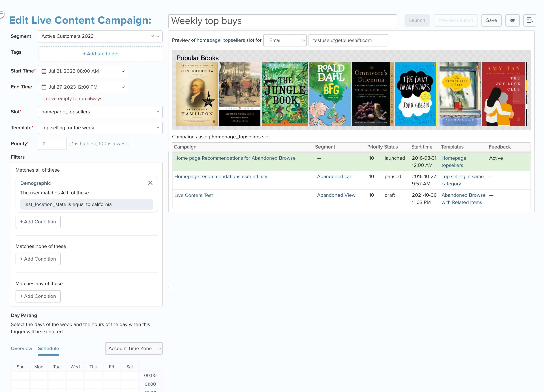Viewport: 544px width, 392px height.
Task: Click the Launch button
Action: (417, 20)
